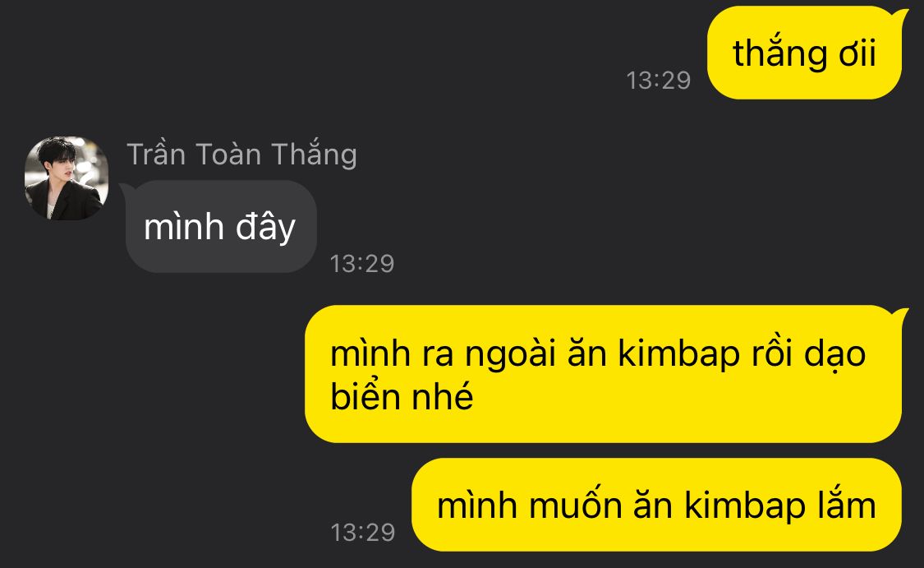Click the tail of the 'thắng ơii' bubble
The width and height of the screenshot is (924, 568).
899,15
